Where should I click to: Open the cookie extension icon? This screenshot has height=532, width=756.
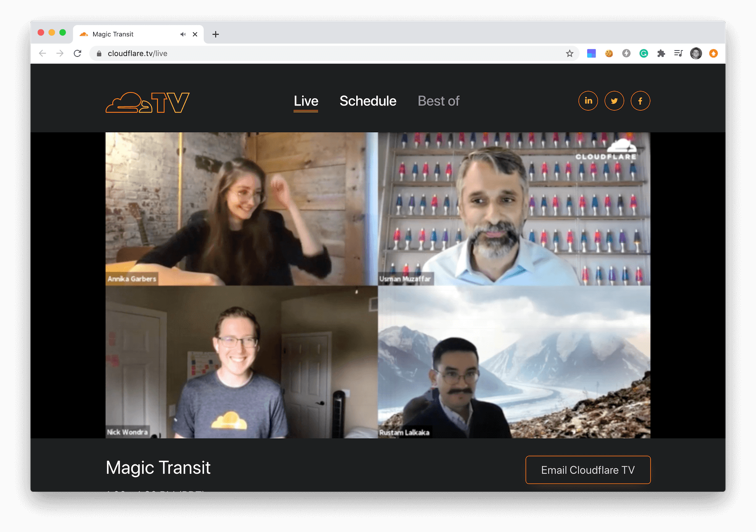(x=609, y=53)
